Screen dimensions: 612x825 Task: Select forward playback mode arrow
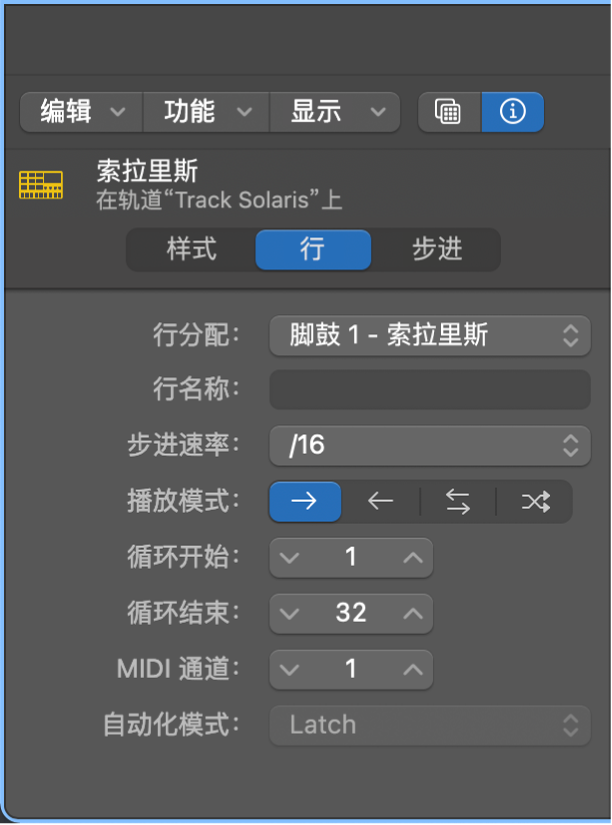click(305, 501)
